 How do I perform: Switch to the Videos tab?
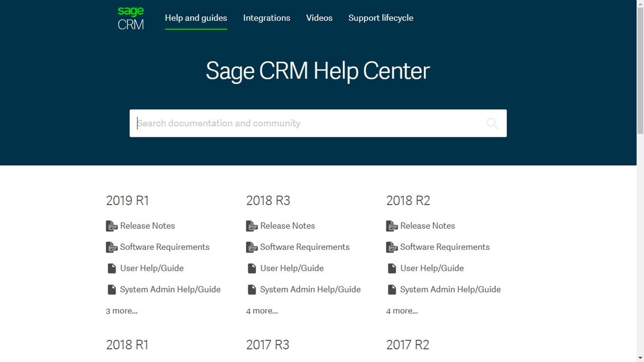coord(319,18)
